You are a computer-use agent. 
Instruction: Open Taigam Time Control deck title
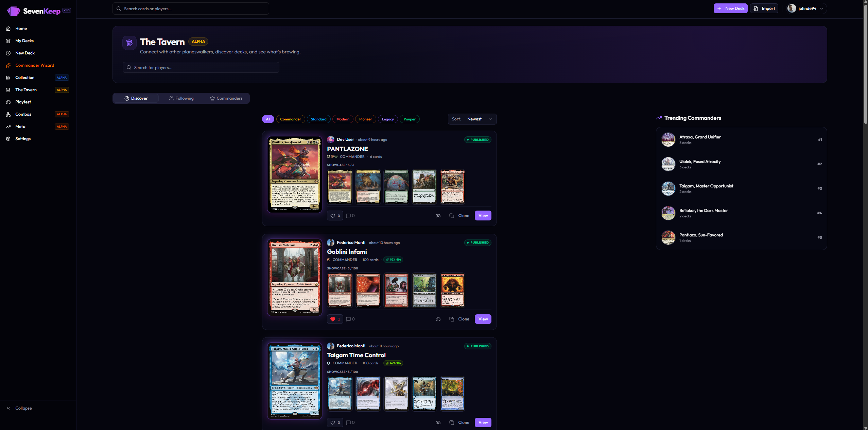pos(356,355)
